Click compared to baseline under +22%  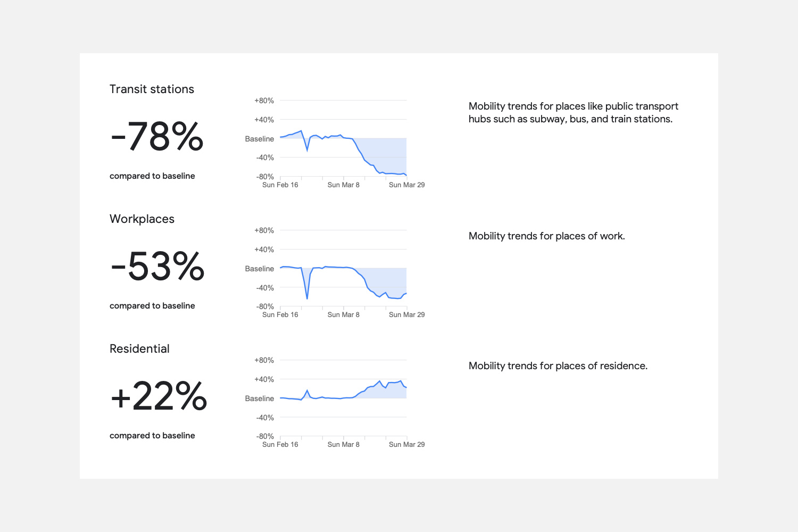click(x=152, y=436)
